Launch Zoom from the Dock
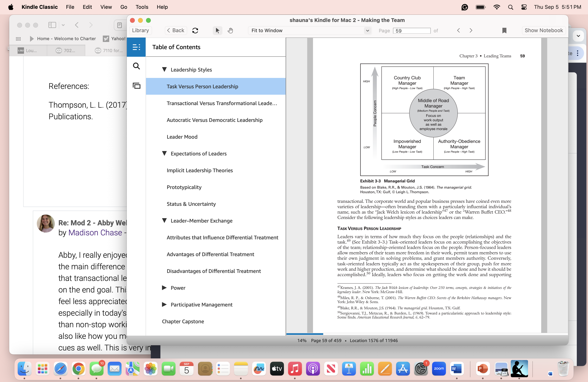 click(x=439, y=369)
